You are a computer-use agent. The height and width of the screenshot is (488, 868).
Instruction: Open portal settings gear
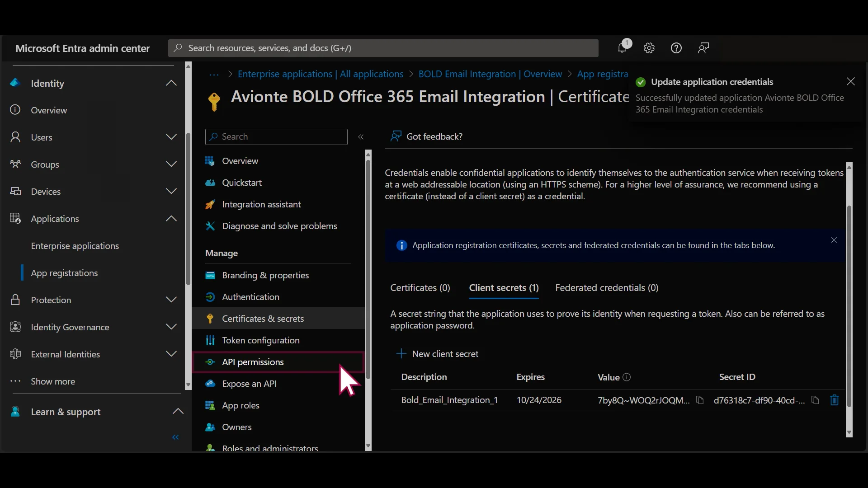click(649, 48)
